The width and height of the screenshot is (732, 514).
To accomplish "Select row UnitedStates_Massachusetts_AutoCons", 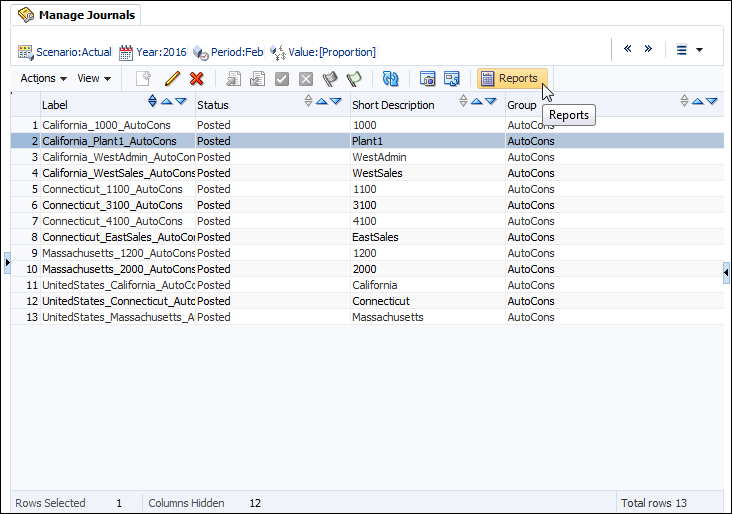I will [367, 317].
